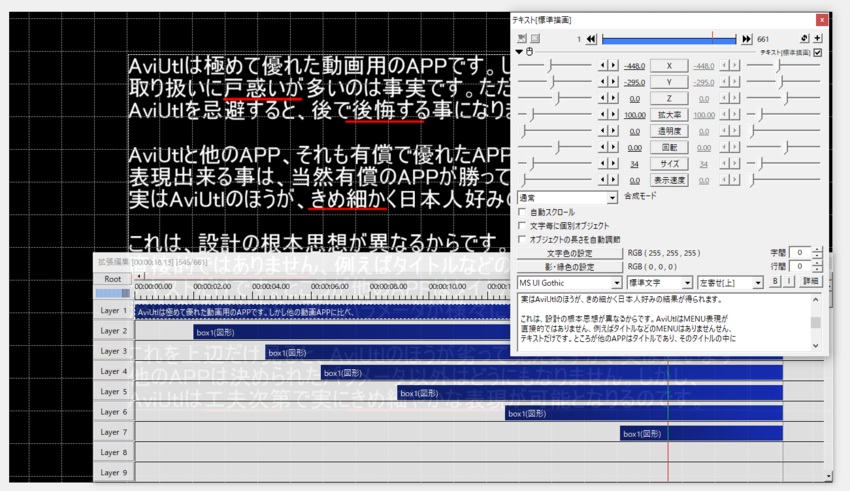
Task: Jump to the object's last frame
Action: [746, 39]
